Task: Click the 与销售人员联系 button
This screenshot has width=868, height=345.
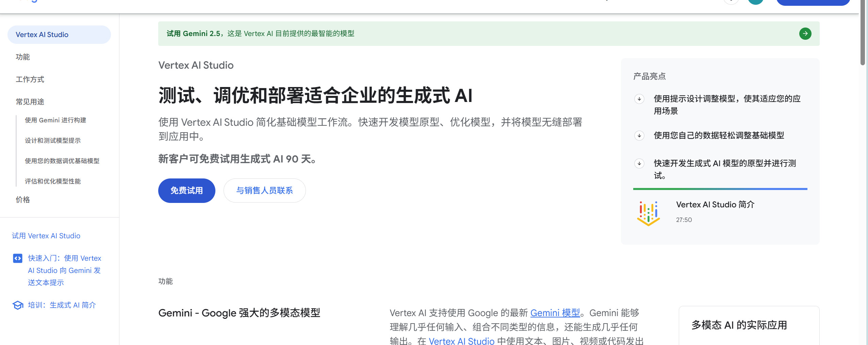Action: (x=264, y=191)
